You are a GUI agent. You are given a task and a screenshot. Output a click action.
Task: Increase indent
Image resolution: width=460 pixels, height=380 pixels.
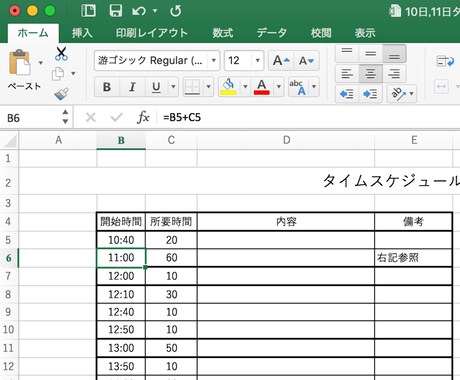click(x=370, y=94)
